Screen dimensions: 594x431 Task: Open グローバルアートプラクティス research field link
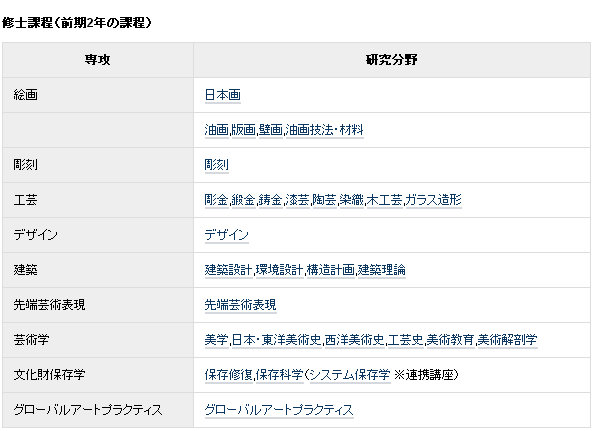coord(279,410)
